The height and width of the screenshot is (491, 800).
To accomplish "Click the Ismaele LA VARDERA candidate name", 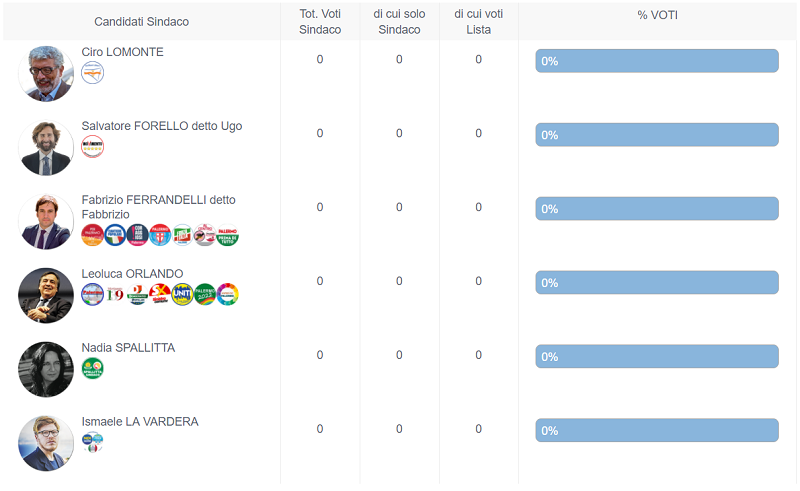I will click(x=140, y=422).
